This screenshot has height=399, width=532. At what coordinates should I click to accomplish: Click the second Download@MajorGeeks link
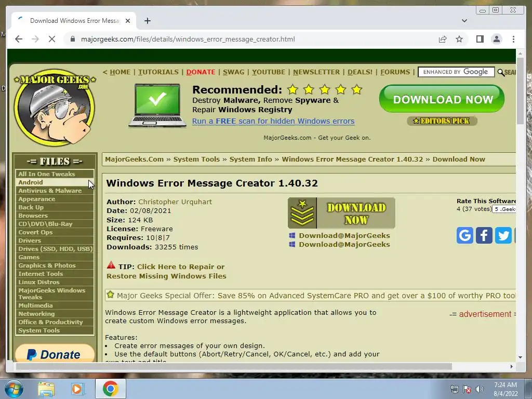[x=344, y=244]
